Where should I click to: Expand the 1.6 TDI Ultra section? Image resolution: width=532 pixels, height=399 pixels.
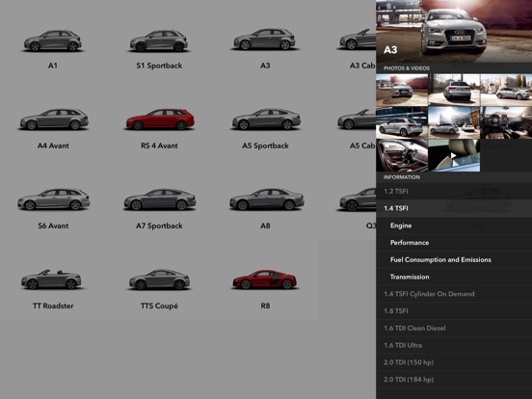454,345
